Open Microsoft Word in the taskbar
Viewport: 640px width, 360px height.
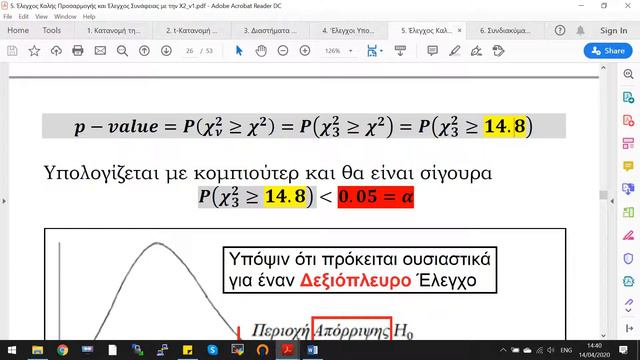click(312, 350)
